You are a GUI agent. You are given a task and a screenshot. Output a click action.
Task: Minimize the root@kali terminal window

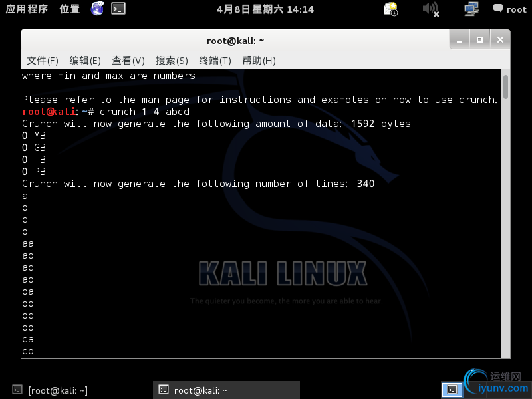460,40
